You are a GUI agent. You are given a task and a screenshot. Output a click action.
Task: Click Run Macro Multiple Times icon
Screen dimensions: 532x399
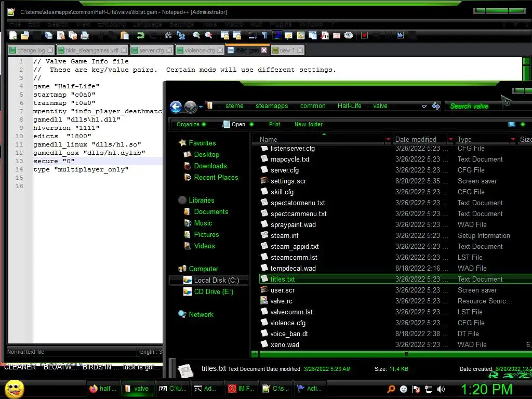[401, 35]
